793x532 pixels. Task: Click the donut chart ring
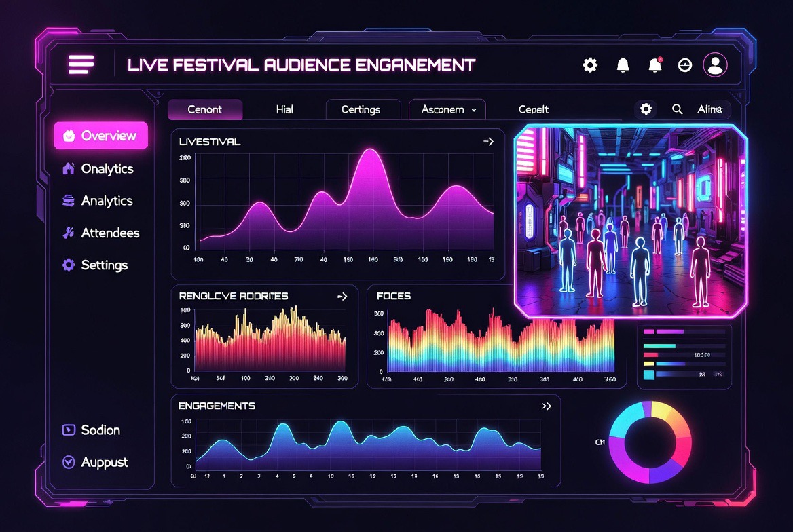point(650,442)
